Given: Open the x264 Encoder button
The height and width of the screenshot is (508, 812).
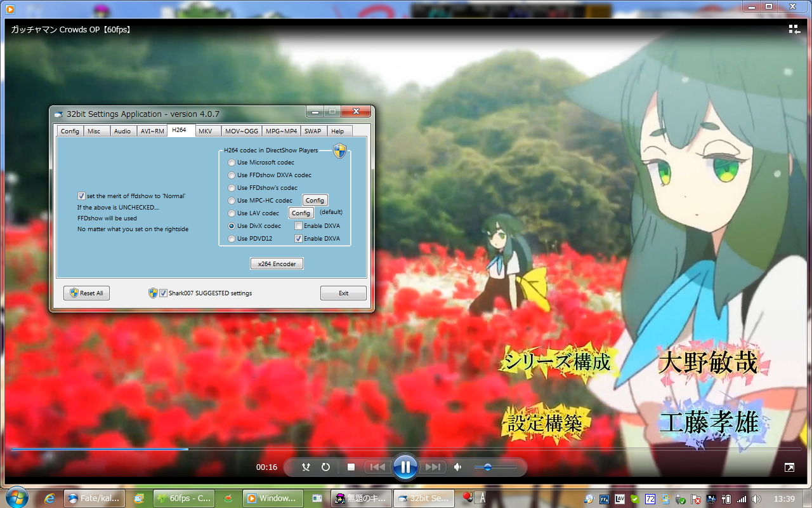Looking at the screenshot, I should 277,264.
